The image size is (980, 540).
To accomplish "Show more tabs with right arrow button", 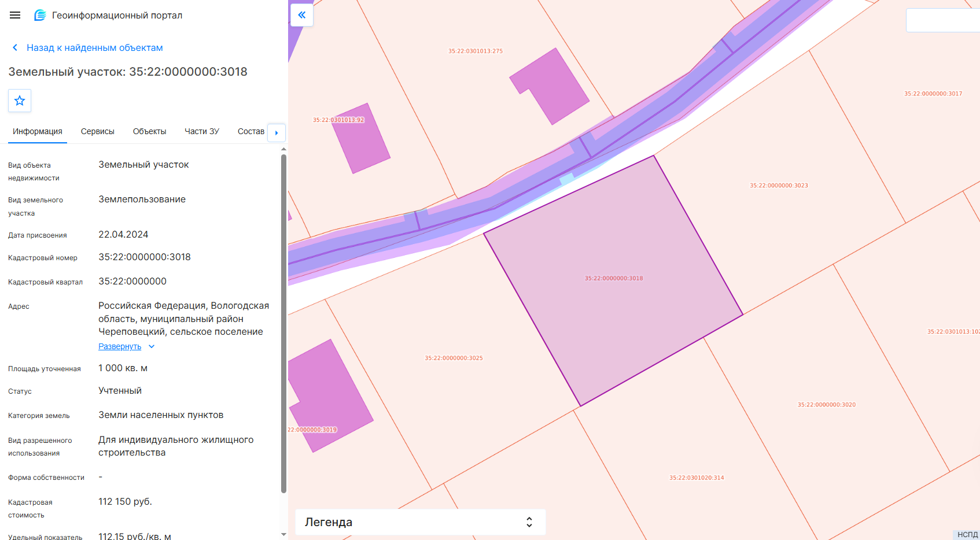I will (277, 132).
